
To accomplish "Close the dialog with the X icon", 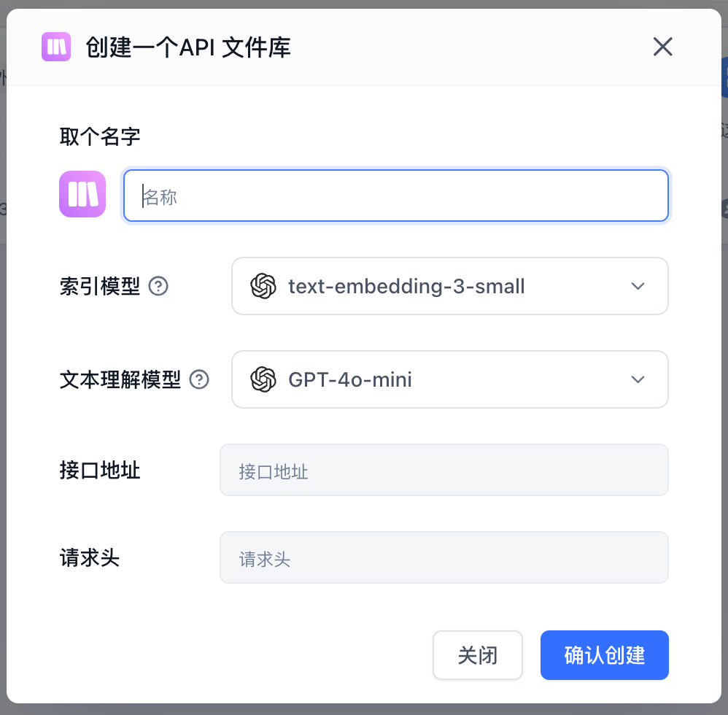I will [662, 47].
